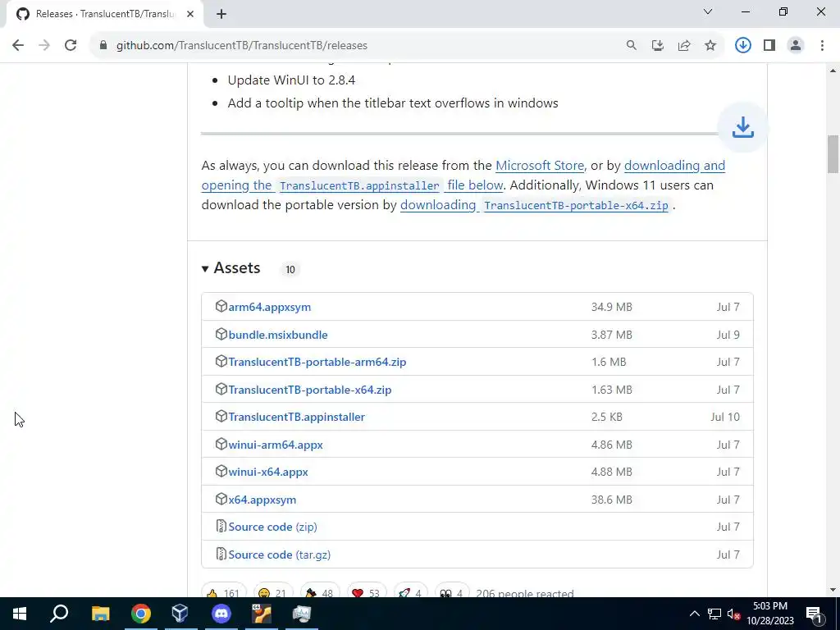The height and width of the screenshot is (630, 840).
Task: Download Source code (zip)
Action: tap(272, 527)
